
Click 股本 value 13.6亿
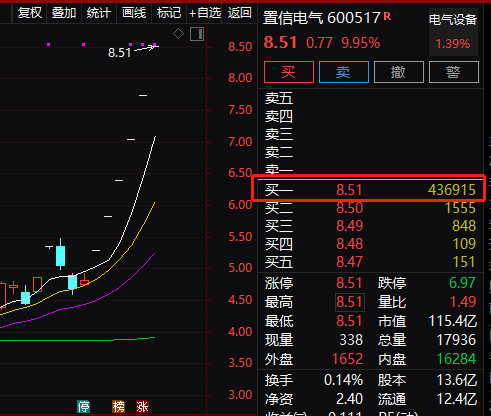[x=457, y=380]
